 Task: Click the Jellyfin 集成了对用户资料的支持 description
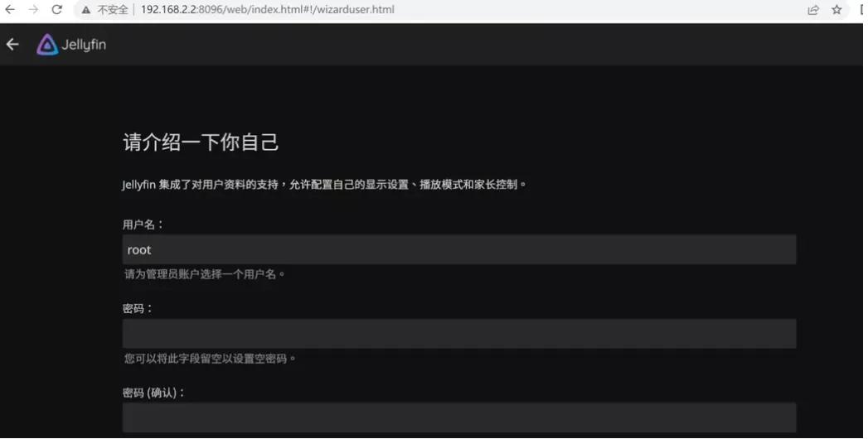pyautogui.click(x=324, y=184)
